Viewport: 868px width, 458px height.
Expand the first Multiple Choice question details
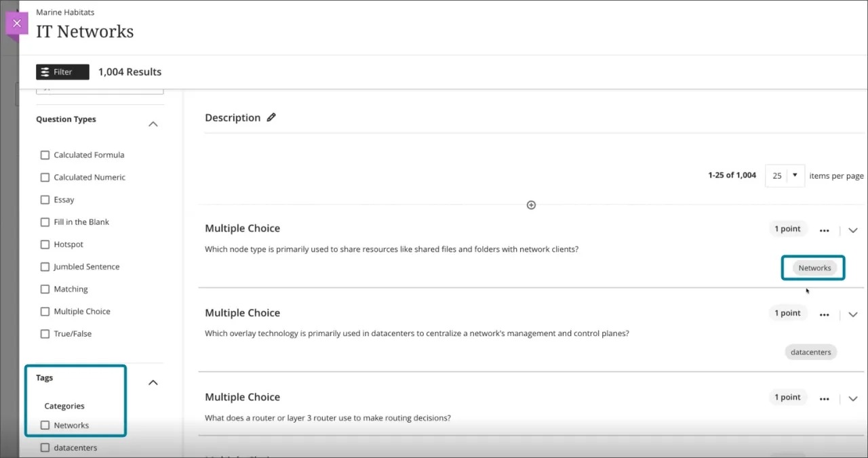tap(853, 230)
